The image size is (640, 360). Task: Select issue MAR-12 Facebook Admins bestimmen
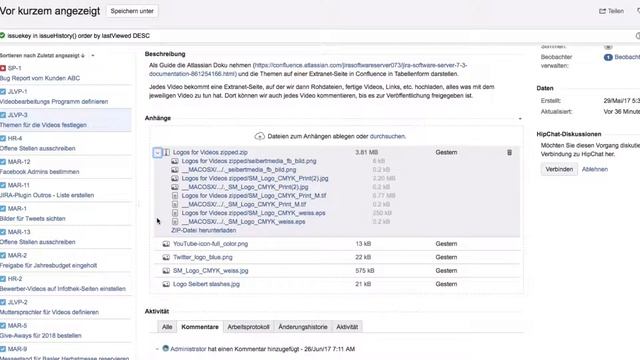point(65,167)
